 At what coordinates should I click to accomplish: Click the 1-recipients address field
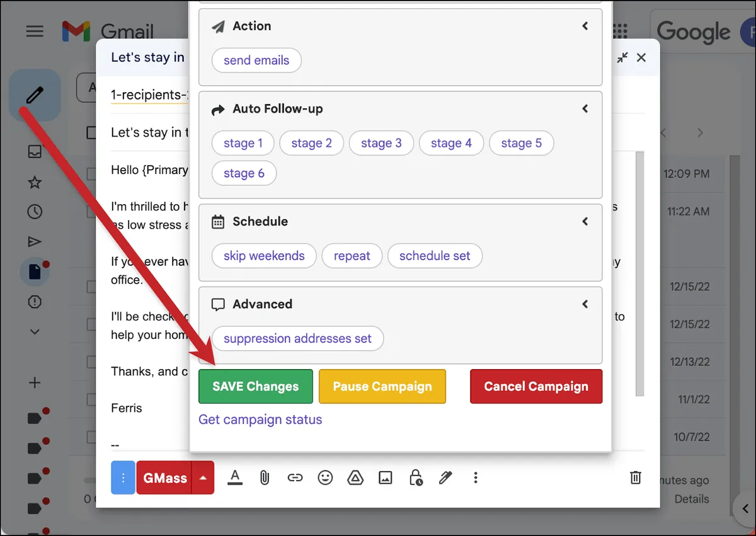[150, 94]
